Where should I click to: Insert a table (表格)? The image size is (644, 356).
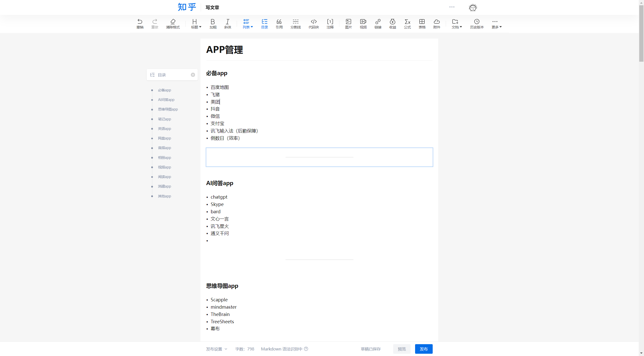422,24
